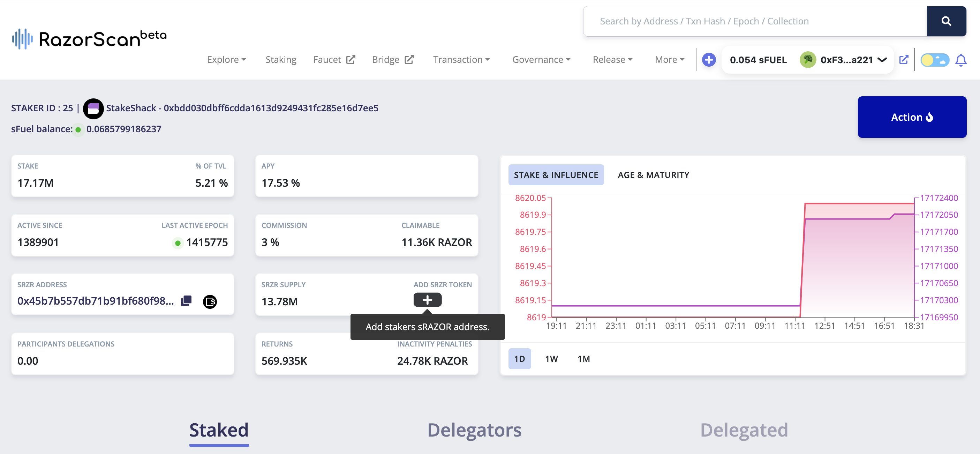Click the search magnifier button
Image resolution: width=980 pixels, height=454 pixels.
(x=946, y=21)
